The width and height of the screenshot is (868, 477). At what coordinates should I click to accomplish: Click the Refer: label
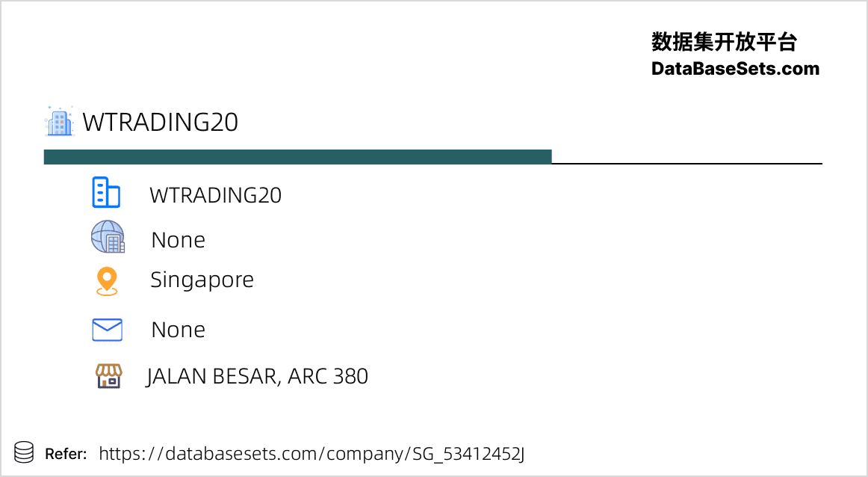click(66, 454)
